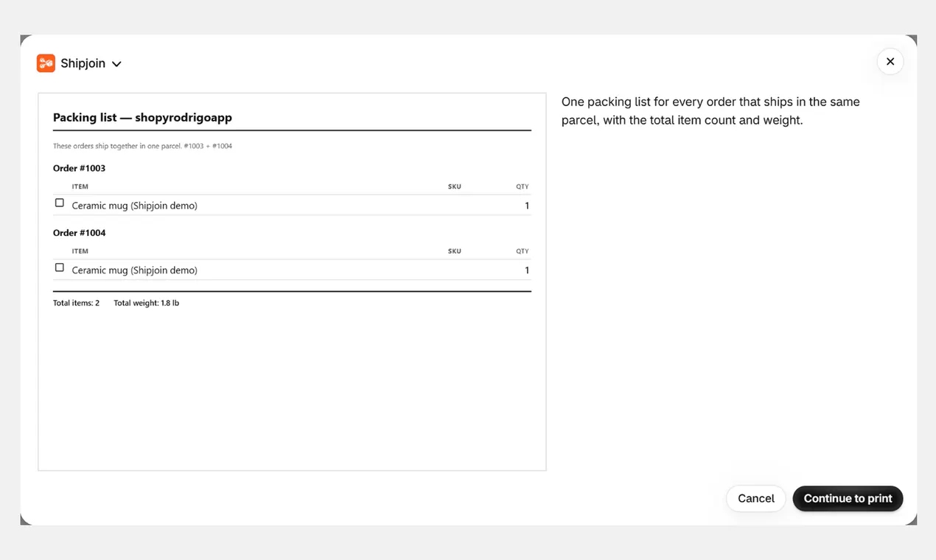Click the 'Total weight: 1.8 lb' text
This screenshot has height=560, width=936.
(x=147, y=303)
